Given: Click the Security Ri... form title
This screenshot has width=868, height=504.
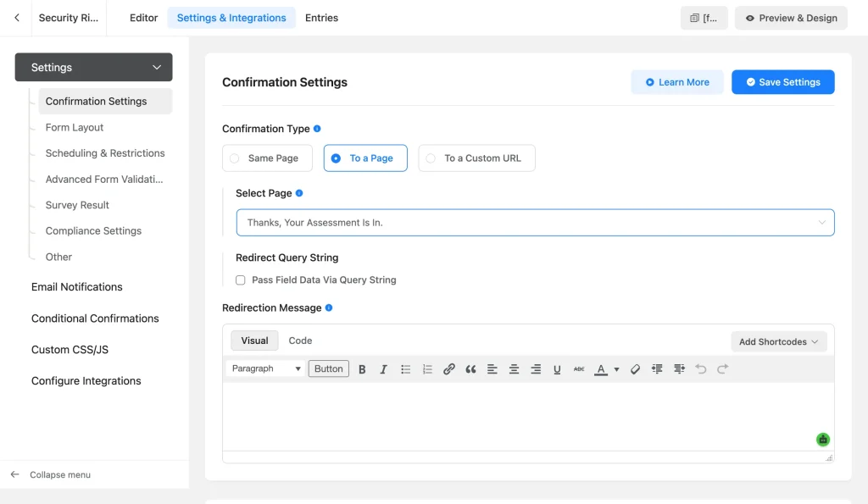Looking at the screenshot, I should [69, 18].
